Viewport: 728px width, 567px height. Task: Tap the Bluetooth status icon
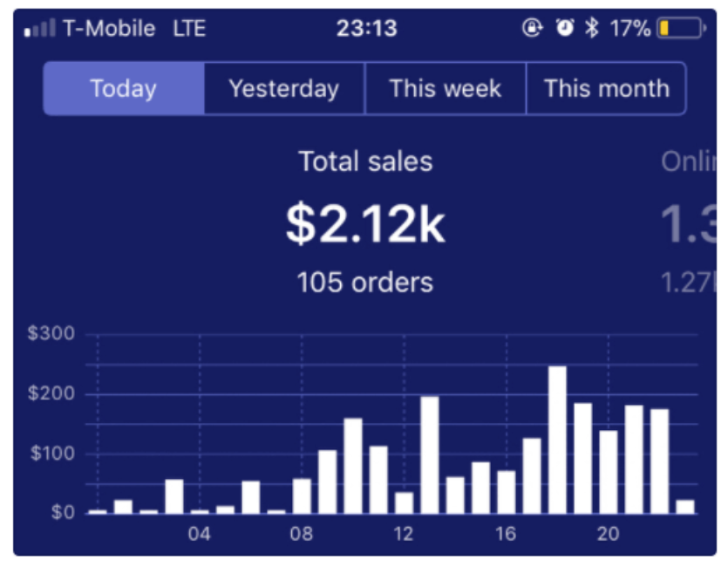(592, 29)
